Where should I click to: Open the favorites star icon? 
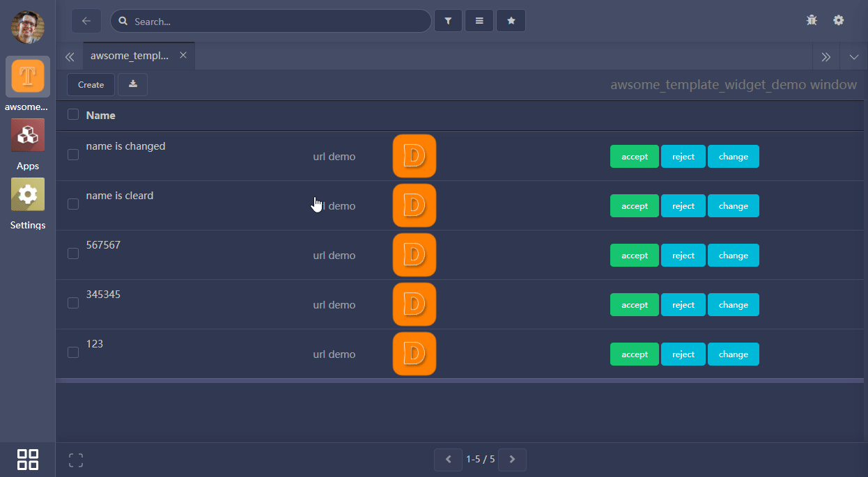pyautogui.click(x=511, y=21)
